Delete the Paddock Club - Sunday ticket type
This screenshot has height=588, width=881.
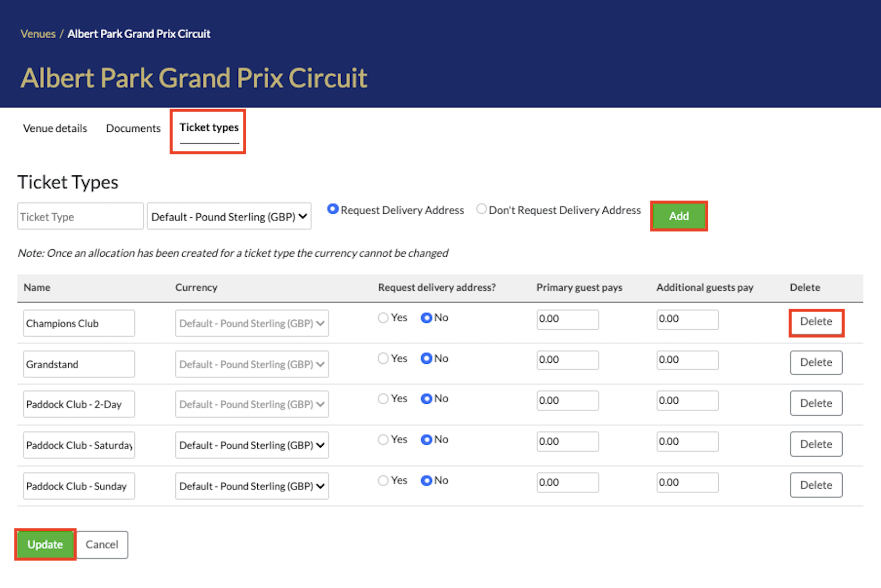(816, 485)
